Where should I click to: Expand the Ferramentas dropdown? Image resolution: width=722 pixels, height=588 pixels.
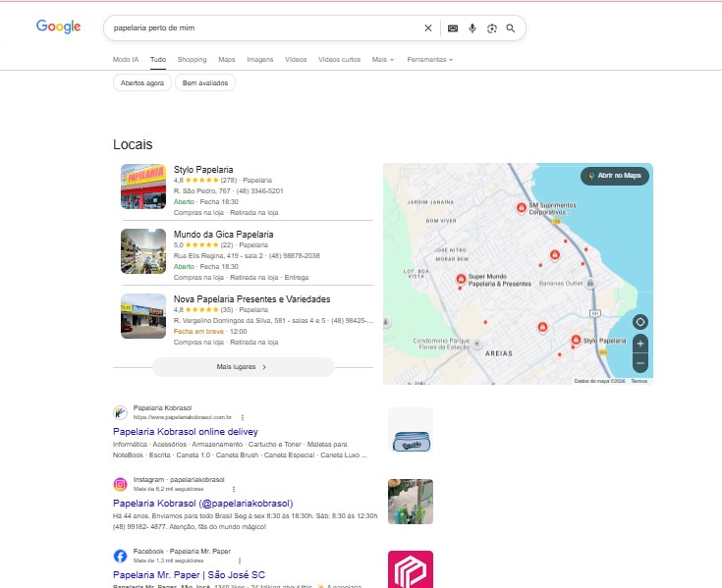click(429, 59)
